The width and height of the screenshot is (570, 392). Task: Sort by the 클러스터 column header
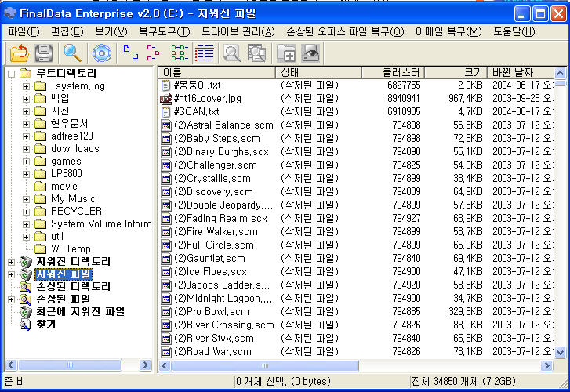pos(394,72)
